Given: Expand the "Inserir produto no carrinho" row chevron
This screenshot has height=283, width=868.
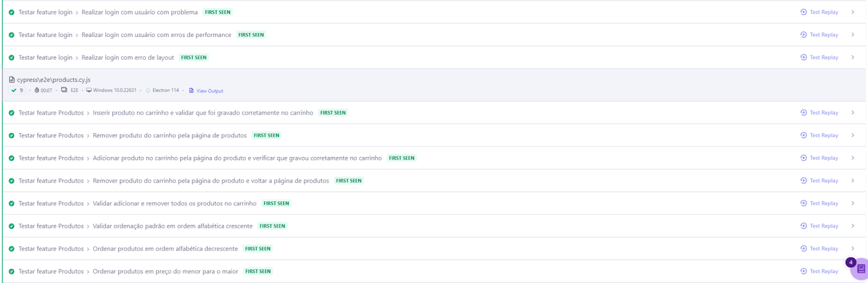Looking at the screenshot, I should coord(853,112).
